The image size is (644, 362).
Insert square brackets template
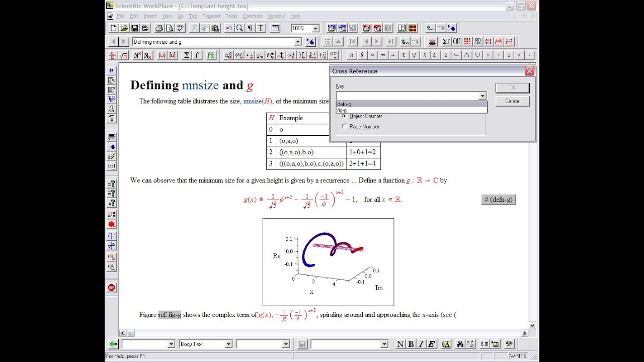click(x=173, y=55)
